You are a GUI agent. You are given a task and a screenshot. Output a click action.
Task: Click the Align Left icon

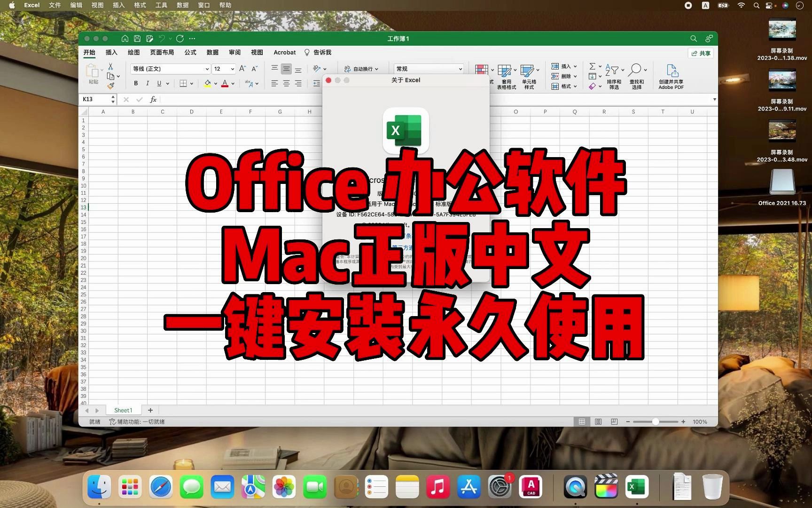(274, 83)
